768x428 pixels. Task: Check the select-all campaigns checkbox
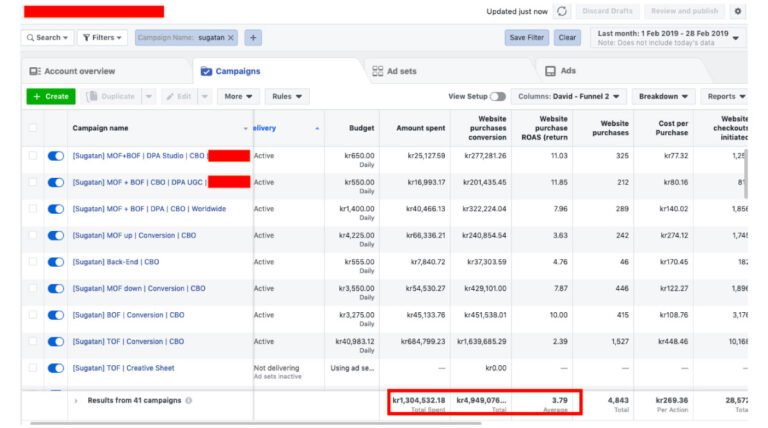pyautogui.click(x=33, y=128)
